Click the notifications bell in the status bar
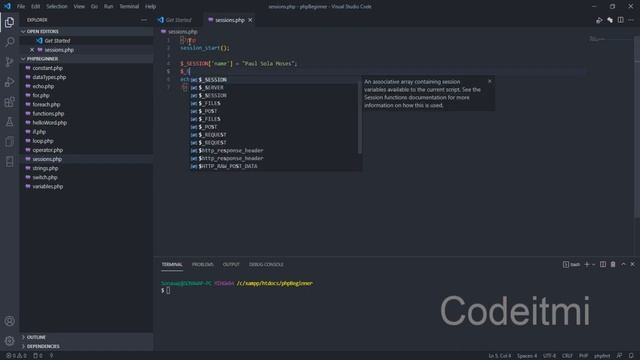The image size is (640, 360). [x=631, y=356]
